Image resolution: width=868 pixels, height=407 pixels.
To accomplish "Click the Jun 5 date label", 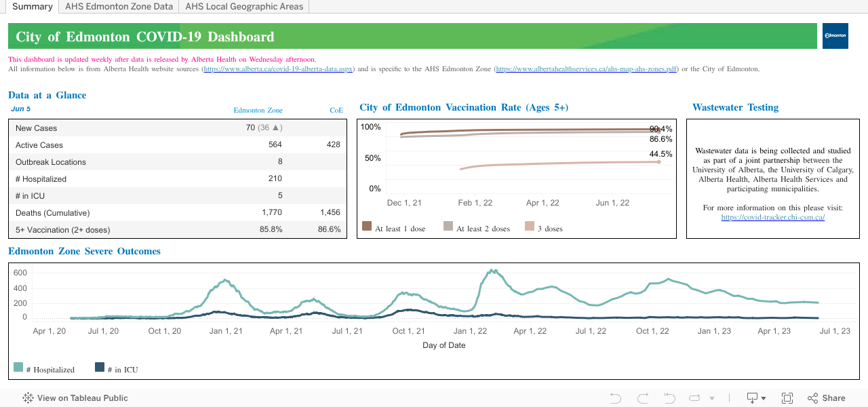I will point(21,109).
